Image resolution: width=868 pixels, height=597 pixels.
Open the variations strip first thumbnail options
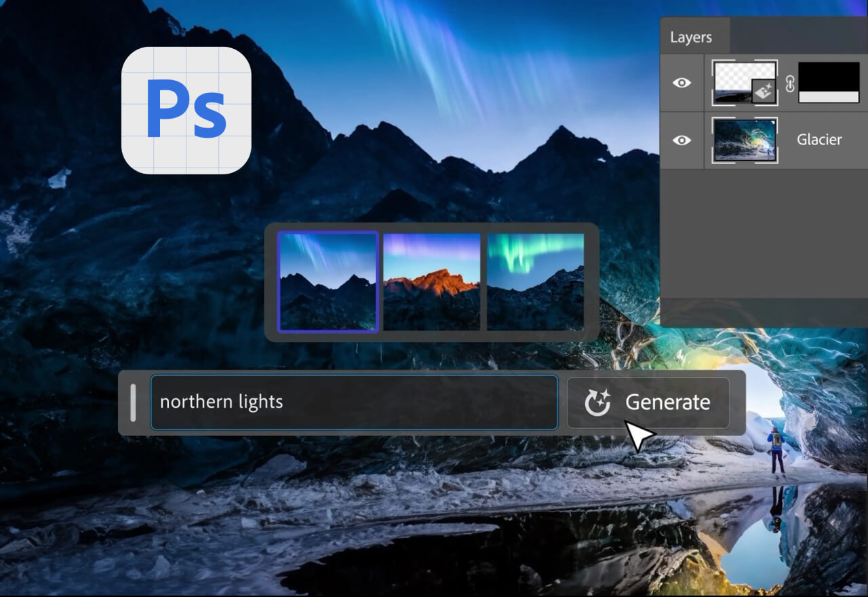pos(328,281)
